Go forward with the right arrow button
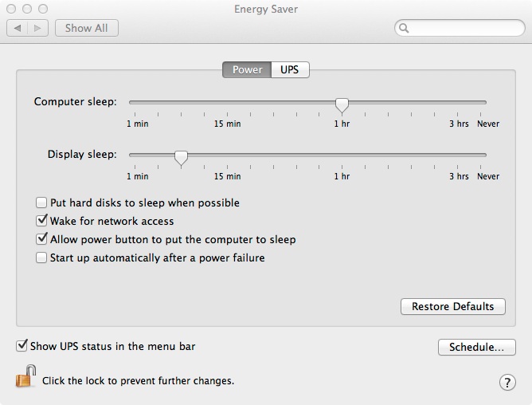Image resolution: width=532 pixels, height=405 pixels. [37, 28]
